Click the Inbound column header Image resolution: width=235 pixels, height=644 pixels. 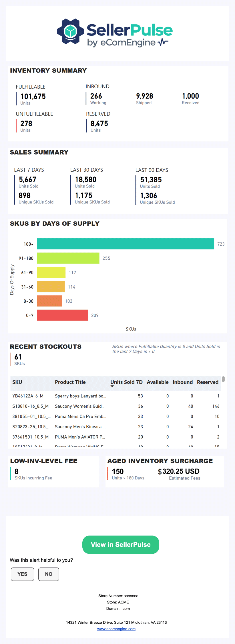coord(182,382)
